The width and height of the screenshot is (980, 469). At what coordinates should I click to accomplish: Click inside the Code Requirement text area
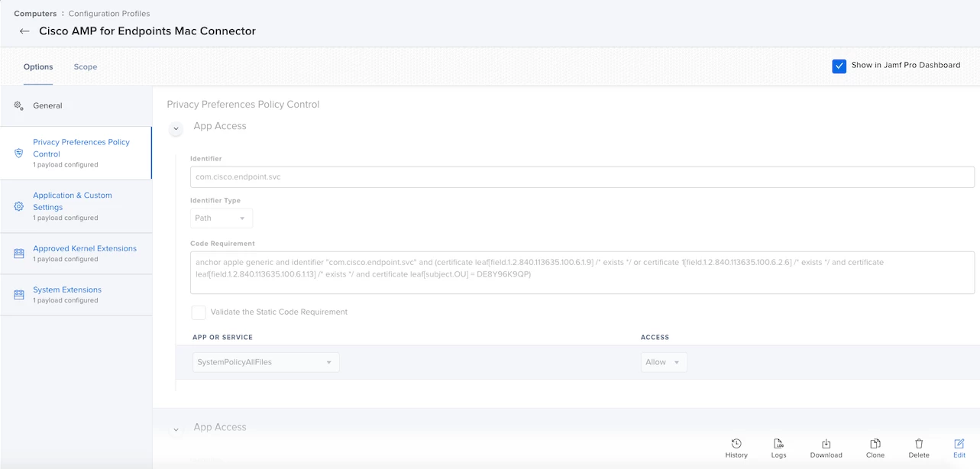pyautogui.click(x=582, y=273)
